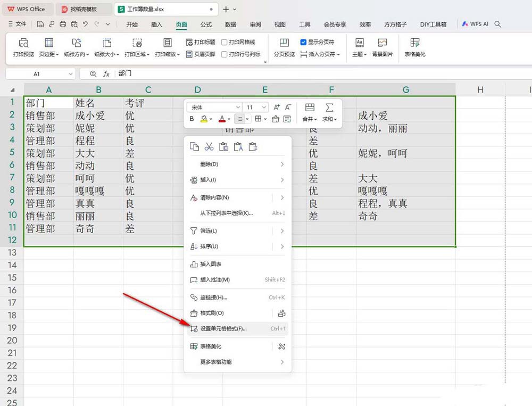The width and height of the screenshot is (532, 406).
Task: Choose Insert Chart (插入图表) in the context menu
Action: (x=237, y=264)
